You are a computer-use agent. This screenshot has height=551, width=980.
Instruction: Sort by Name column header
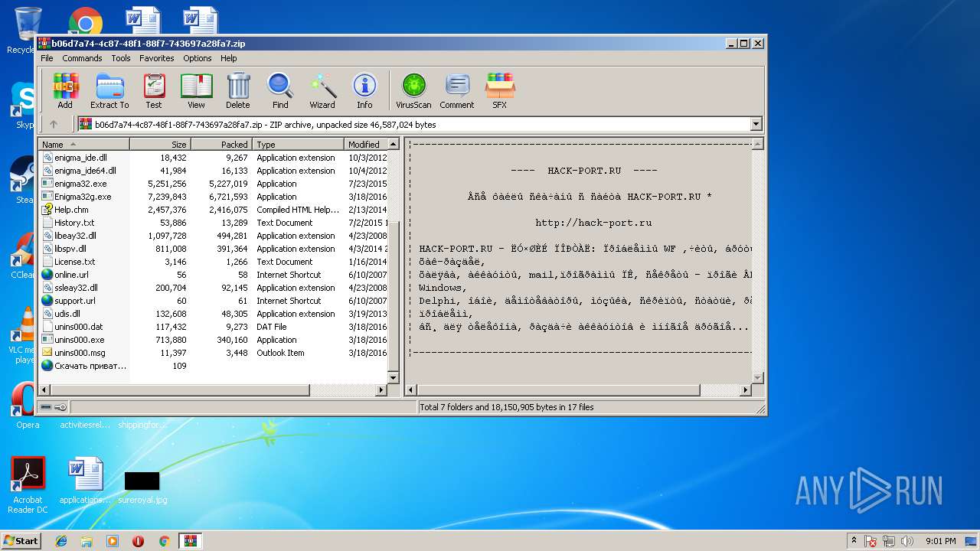84,144
